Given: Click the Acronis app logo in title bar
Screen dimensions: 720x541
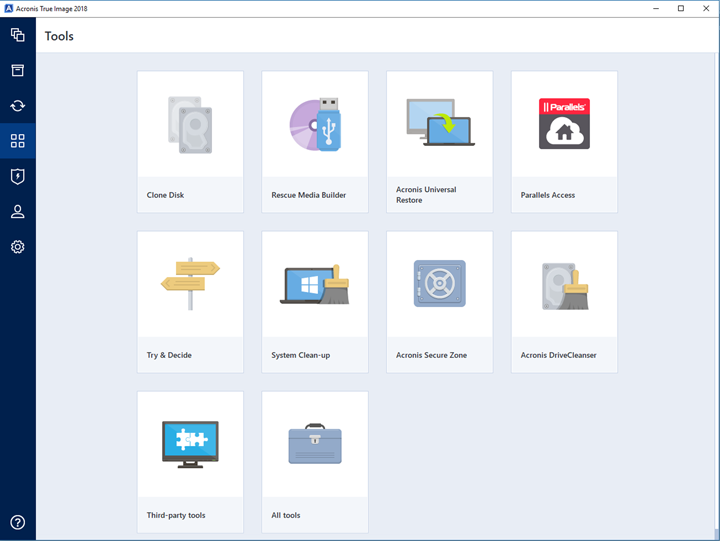Looking at the screenshot, I should pyautogui.click(x=8, y=8).
